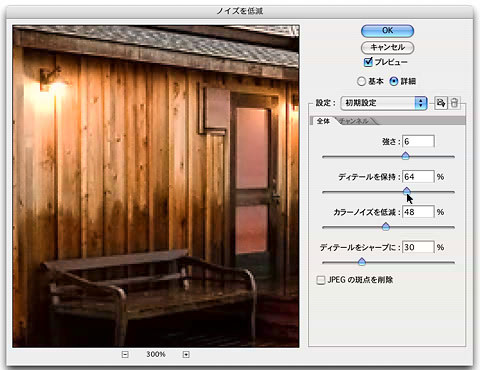Click the zoom in plus icon
The image size is (480, 370).
[186, 354]
